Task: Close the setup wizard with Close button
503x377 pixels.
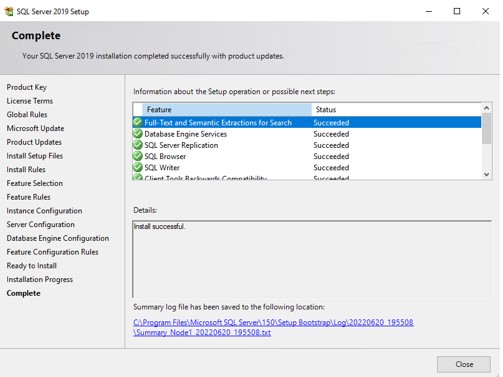Action: pos(464,364)
